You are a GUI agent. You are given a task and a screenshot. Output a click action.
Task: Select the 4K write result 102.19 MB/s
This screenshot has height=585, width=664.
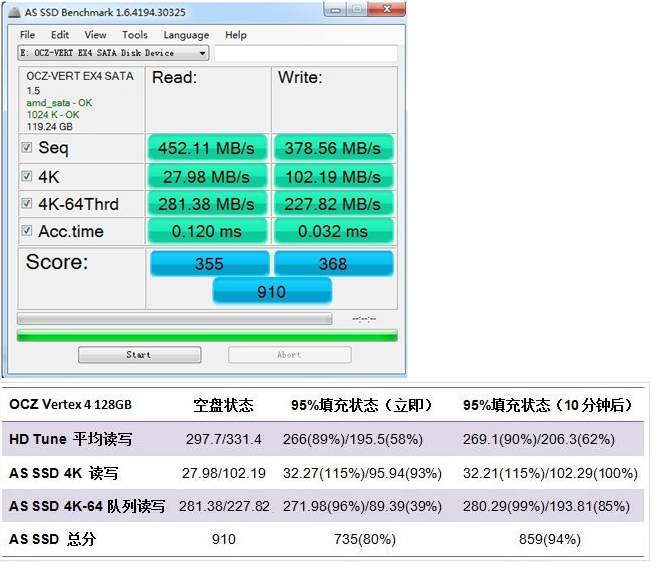333,177
